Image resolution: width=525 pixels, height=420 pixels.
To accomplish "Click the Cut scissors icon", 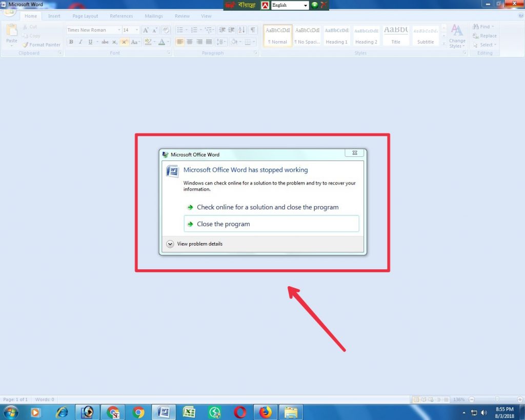I will [x=25, y=27].
